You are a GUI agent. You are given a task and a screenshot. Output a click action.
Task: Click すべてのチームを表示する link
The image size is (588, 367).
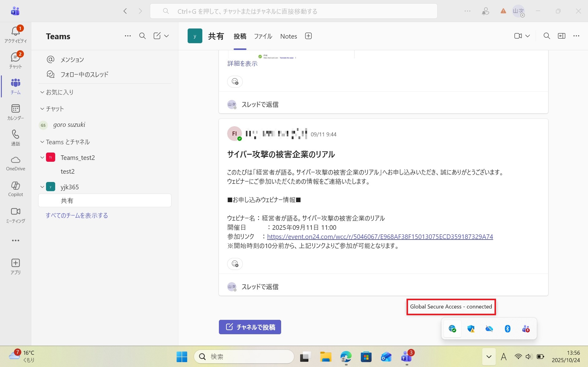(x=77, y=215)
